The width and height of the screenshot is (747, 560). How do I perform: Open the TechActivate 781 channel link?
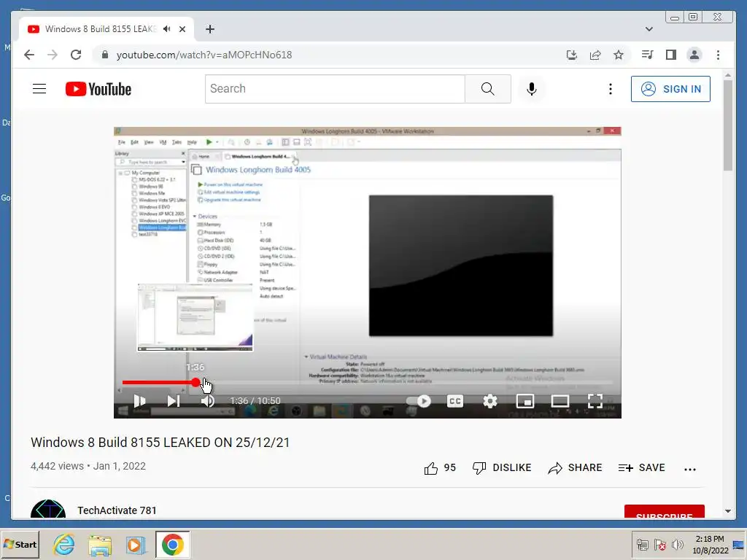click(x=117, y=510)
